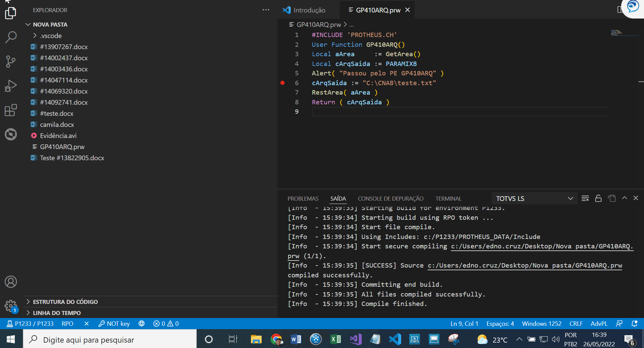Click the globe icon in status bar
The height and width of the screenshot is (348, 644).
(141, 323)
